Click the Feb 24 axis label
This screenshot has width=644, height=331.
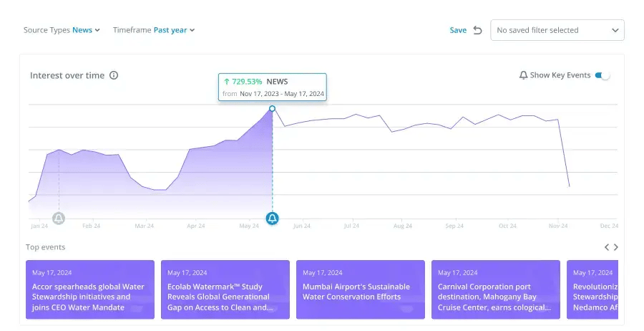[91, 226]
